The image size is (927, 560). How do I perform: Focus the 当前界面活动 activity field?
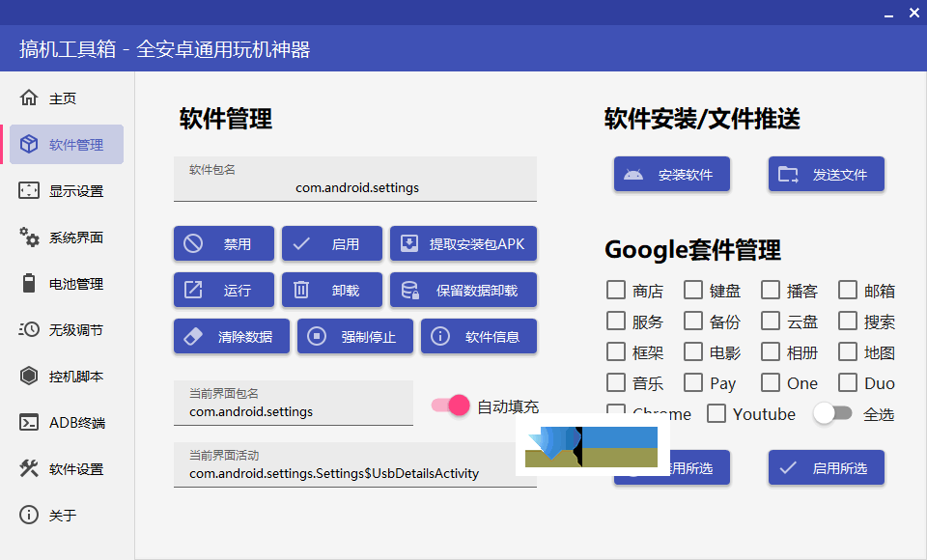(x=355, y=464)
